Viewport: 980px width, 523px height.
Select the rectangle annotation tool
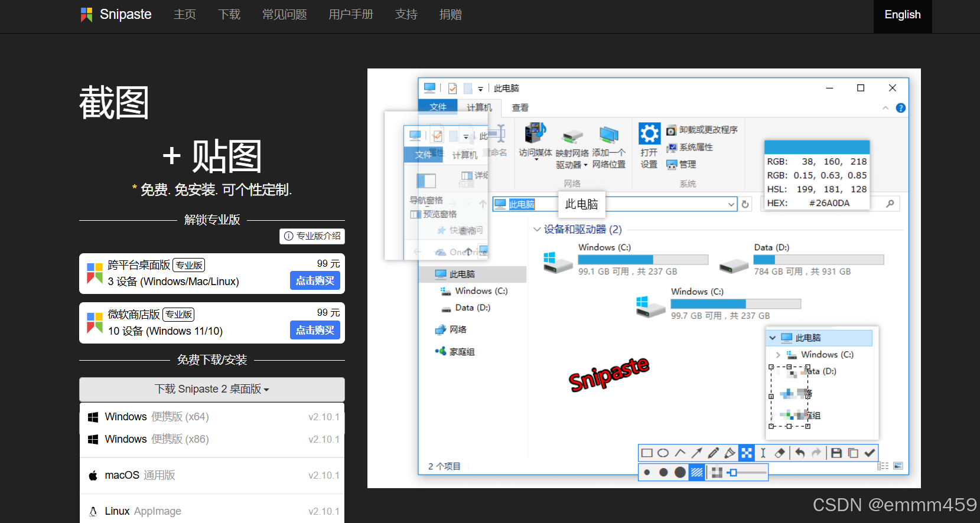pos(647,453)
